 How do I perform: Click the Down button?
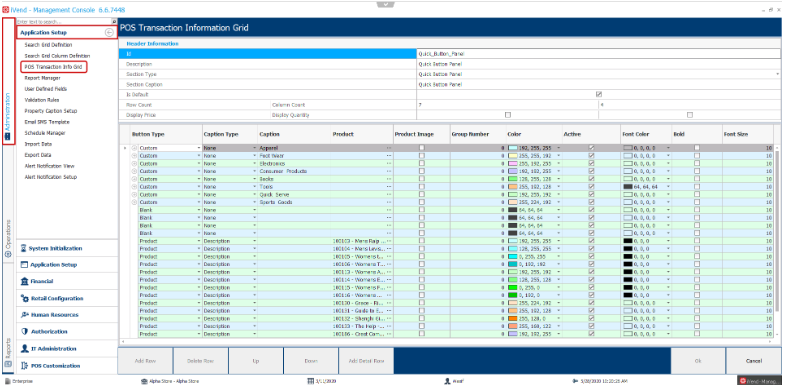(311, 361)
